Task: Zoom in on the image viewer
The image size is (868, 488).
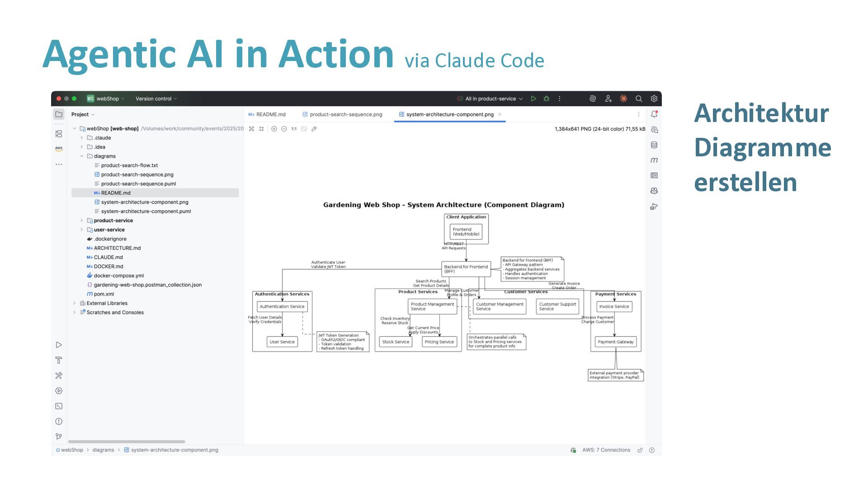Action: coord(274,129)
